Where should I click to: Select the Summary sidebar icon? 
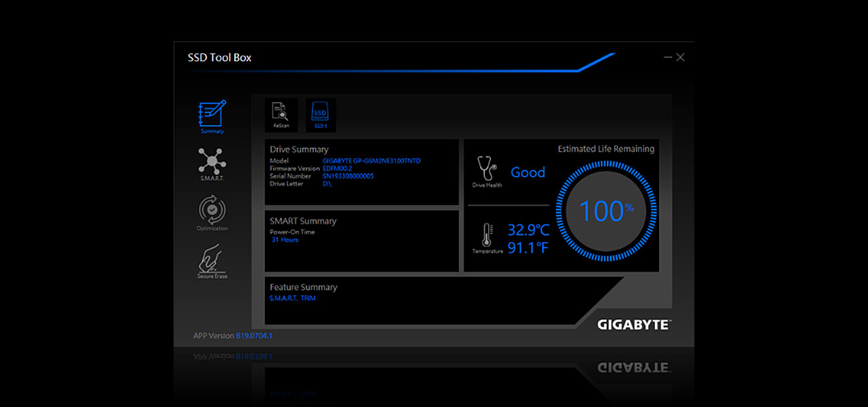pyautogui.click(x=211, y=115)
